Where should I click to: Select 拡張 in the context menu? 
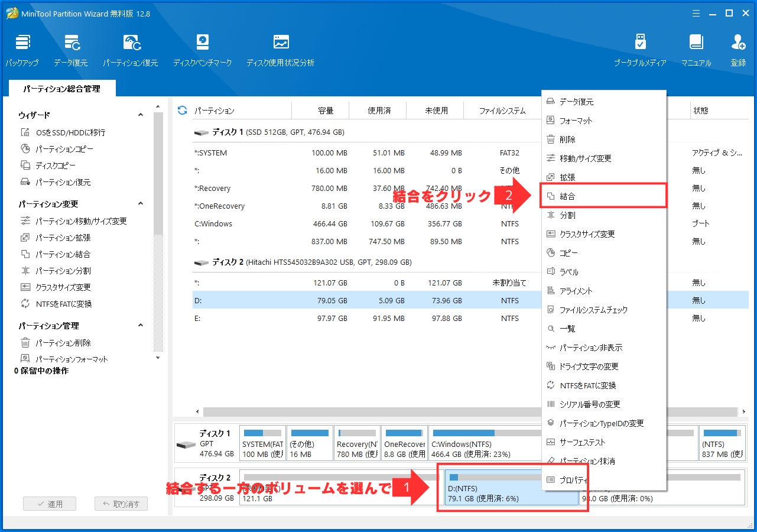point(604,177)
